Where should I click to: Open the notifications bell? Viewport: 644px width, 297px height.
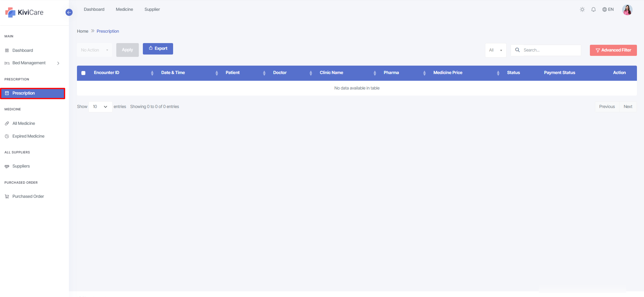pyautogui.click(x=594, y=9)
